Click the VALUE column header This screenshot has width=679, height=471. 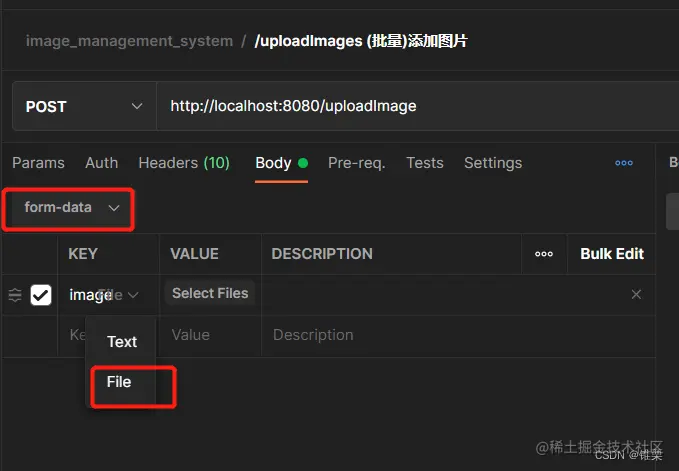click(194, 254)
